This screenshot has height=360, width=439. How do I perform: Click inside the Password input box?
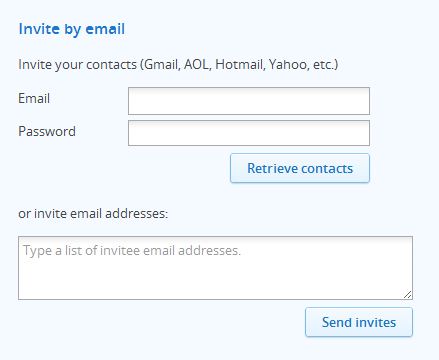(249, 133)
